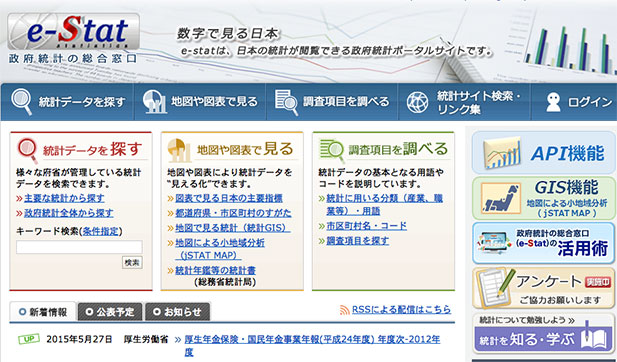Click the API機能 banner text
617x362 pixels.
[567, 153]
